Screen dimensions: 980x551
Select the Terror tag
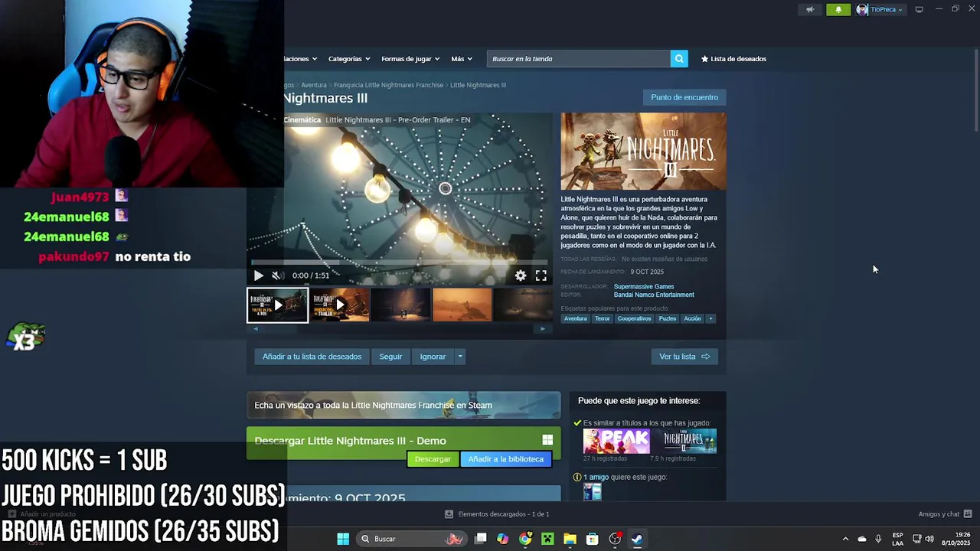603,318
